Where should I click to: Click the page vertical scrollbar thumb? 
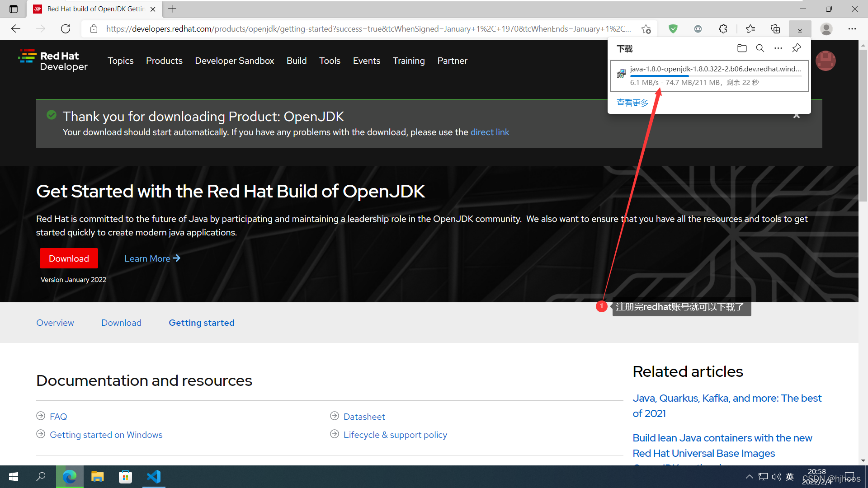pos(863,126)
